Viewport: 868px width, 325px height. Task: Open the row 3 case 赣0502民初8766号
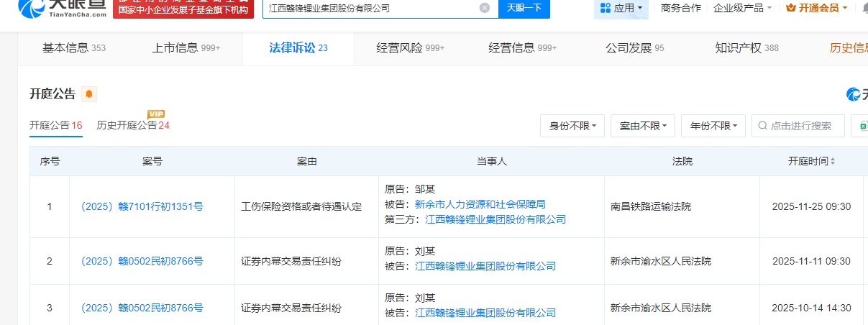pyautogui.click(x=141, y=308)
